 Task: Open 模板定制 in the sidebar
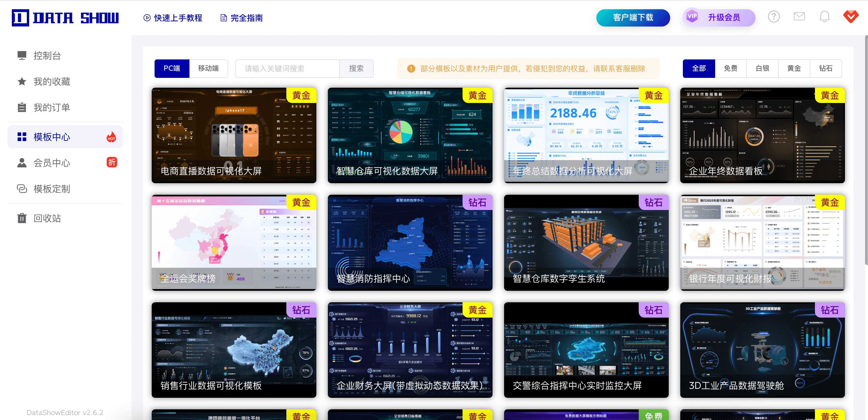pos(52,189)
